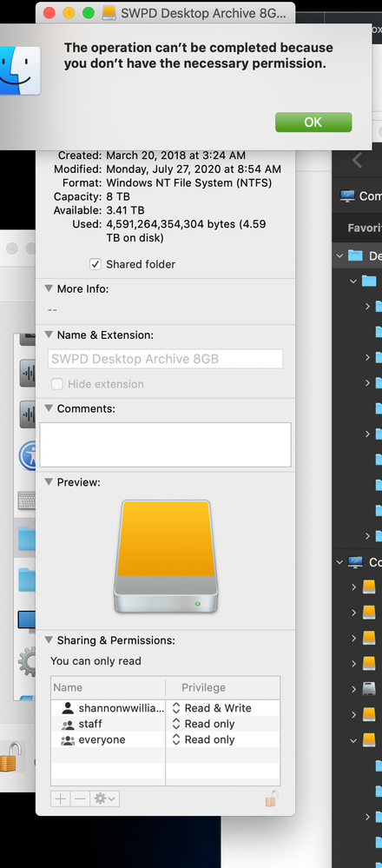This screenshot has height=868, width=382.
Task: Collapse the Preview section
Action: click(x=49, y=482)
